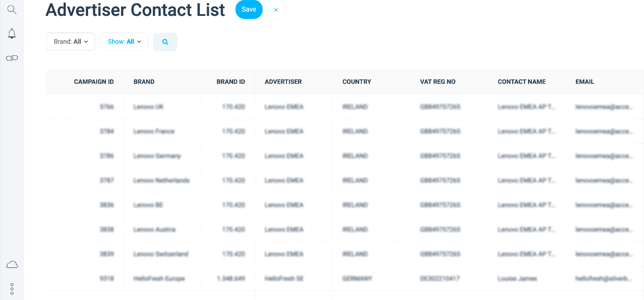
Task: Select the Lenovo UK campaign row
Action: coord(148,107)
